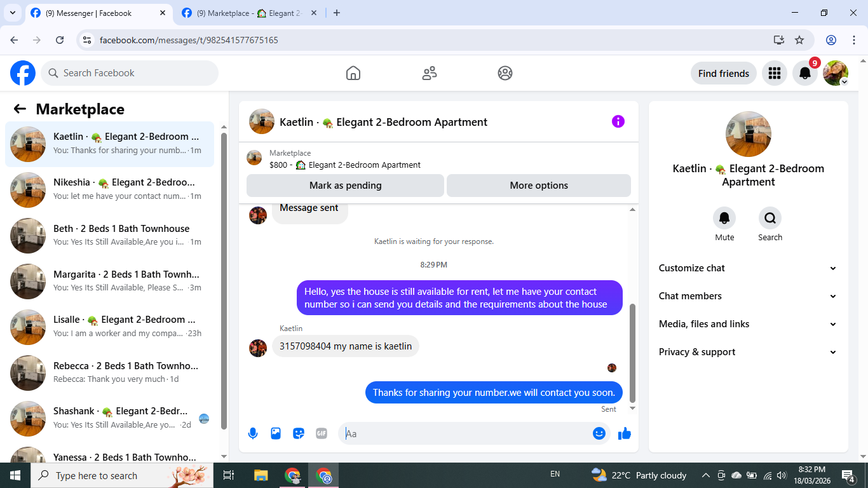Choose a sticker icon in composer
The image size is (868, 488).
point(299,433)
